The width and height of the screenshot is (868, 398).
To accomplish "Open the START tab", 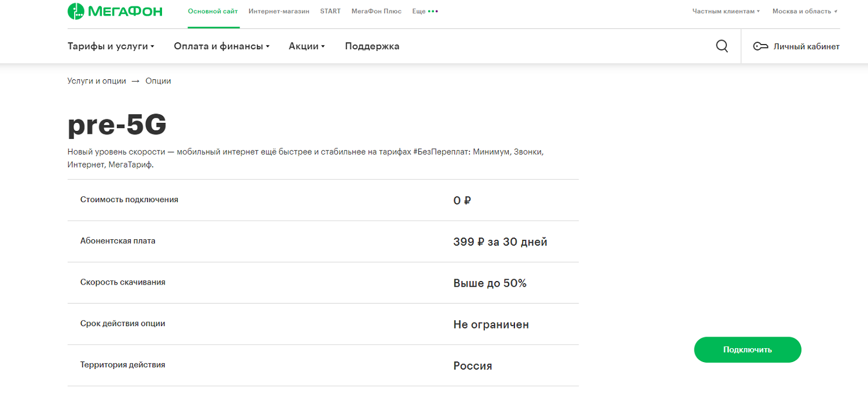I will pos(330,11).
